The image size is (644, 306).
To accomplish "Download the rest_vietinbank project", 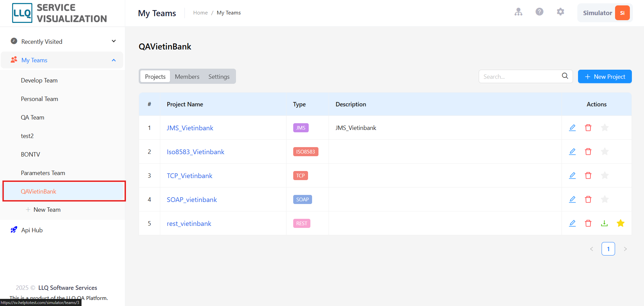I will [x=604, y=223].
